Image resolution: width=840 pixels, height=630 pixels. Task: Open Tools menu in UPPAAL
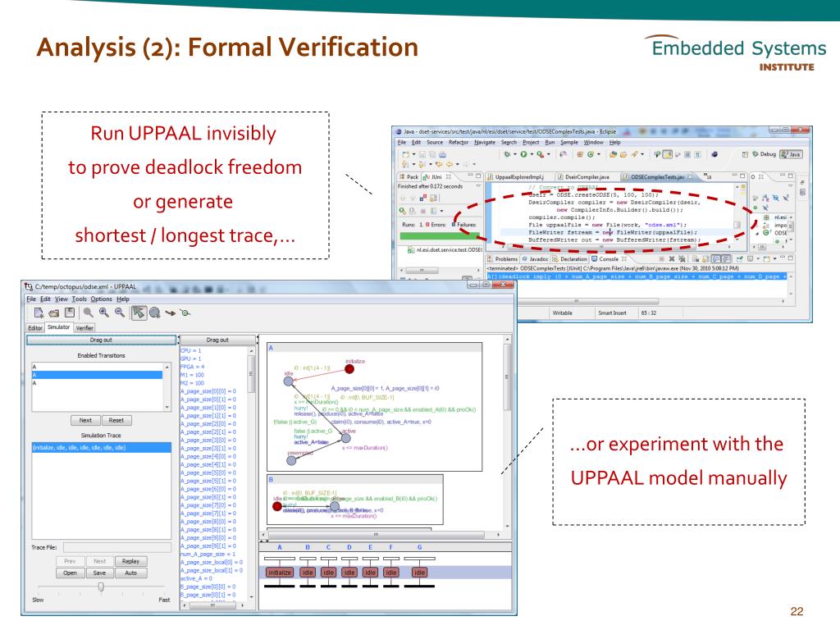point(80,299)
